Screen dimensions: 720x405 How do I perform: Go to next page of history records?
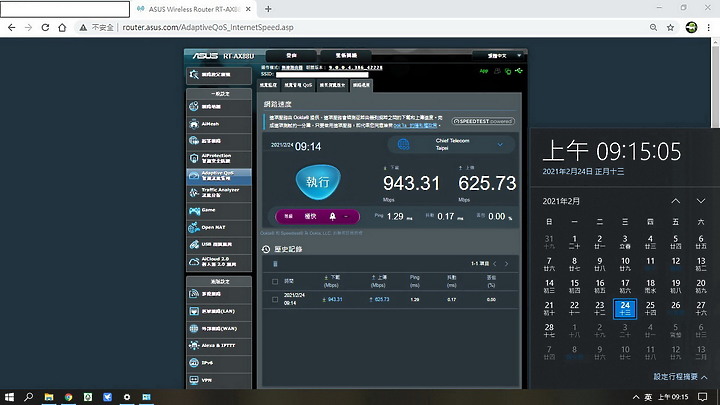tap(506, 264)
